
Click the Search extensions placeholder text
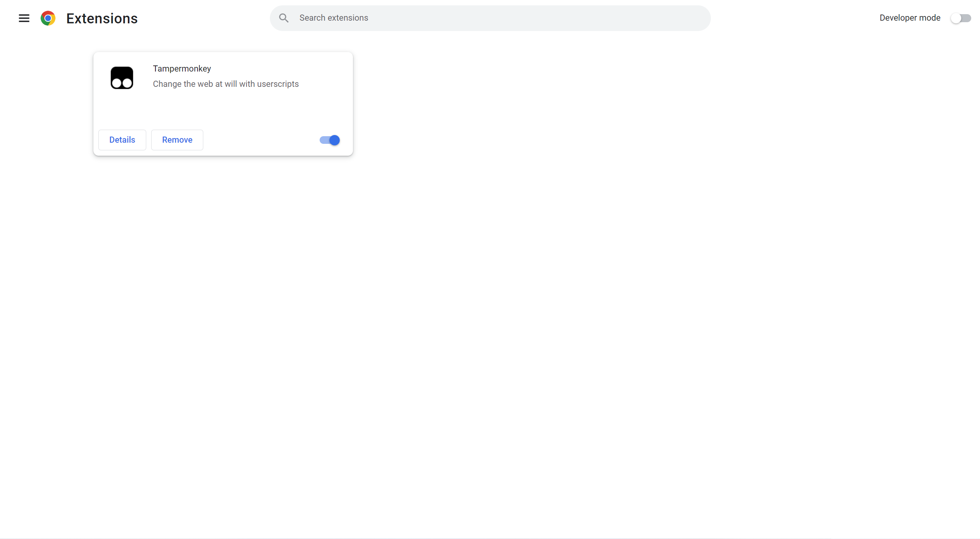[x=333, y=18]
